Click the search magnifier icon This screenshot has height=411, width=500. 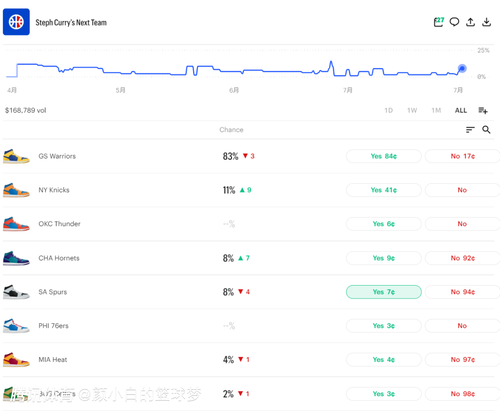(x=486, y=130)
